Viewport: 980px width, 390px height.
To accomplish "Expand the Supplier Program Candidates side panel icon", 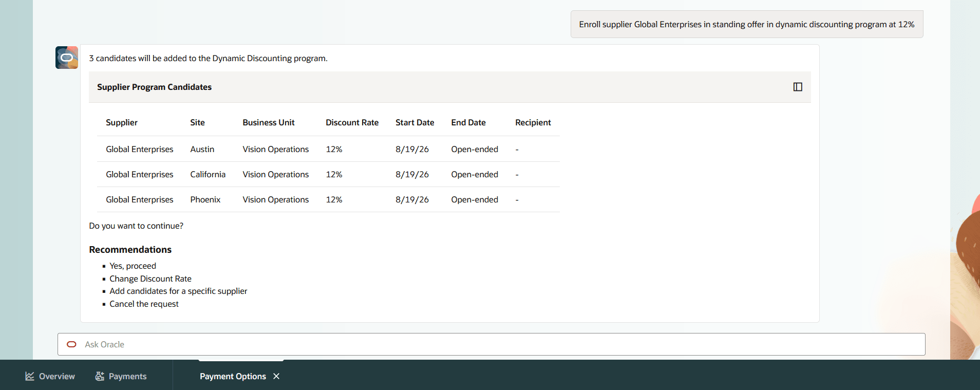I will [798, 87].
